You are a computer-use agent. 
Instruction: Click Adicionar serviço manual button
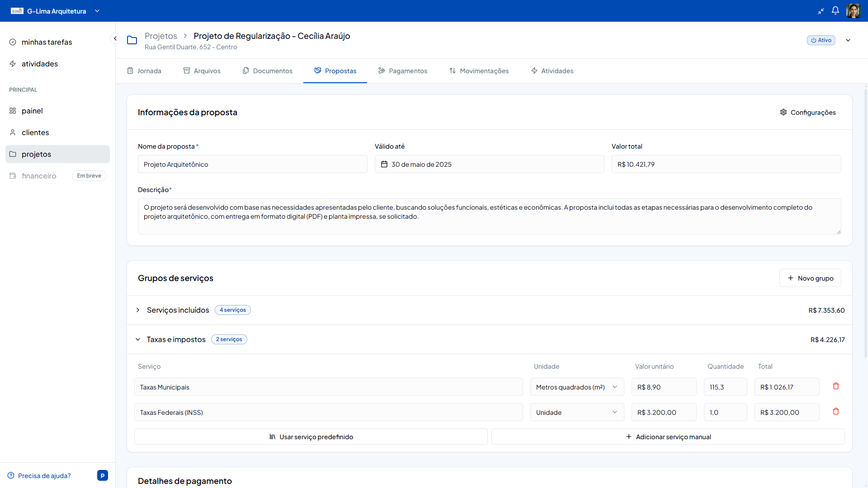coord(668,437)
